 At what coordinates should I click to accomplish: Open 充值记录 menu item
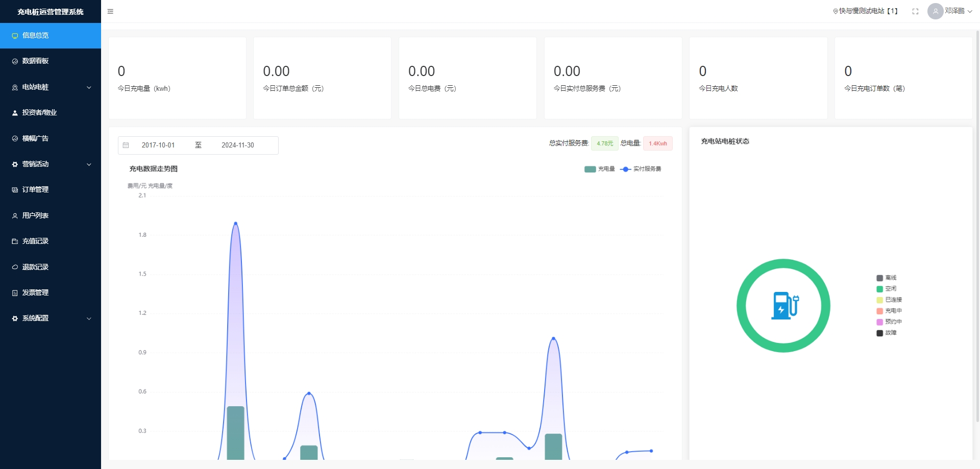(x=51, y=241)
